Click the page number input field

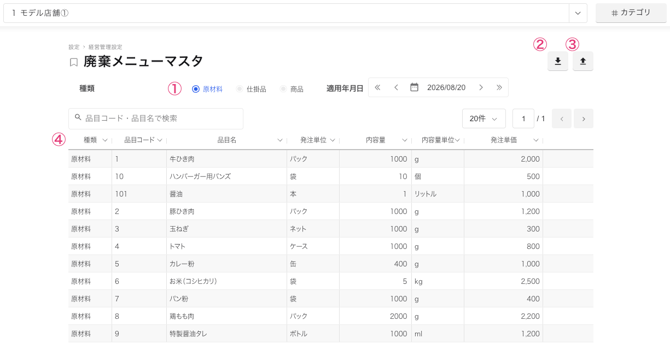pyautogui.click(x=523, y=118)
